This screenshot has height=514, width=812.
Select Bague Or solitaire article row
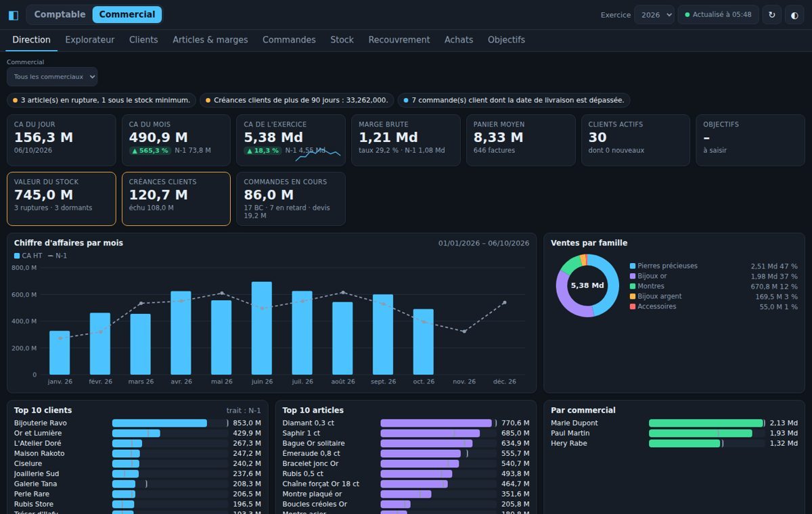pos(406,444)
